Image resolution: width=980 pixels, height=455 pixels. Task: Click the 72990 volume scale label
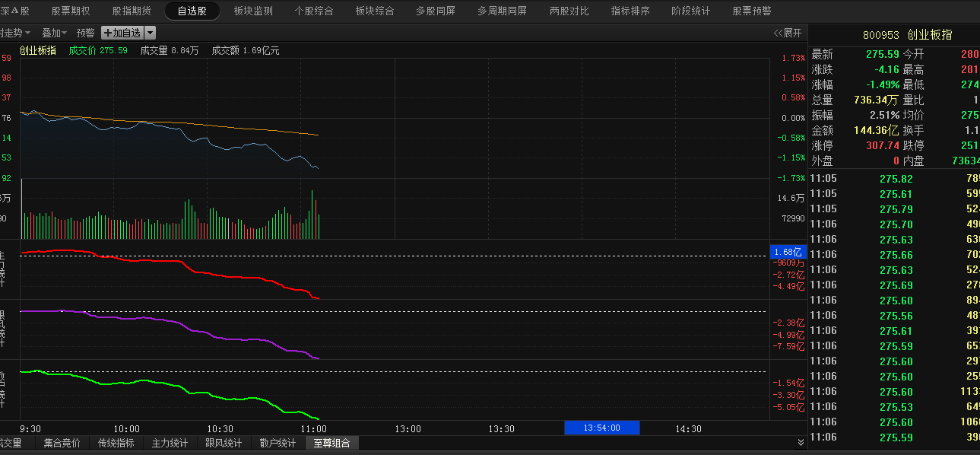tap(793, 218)
